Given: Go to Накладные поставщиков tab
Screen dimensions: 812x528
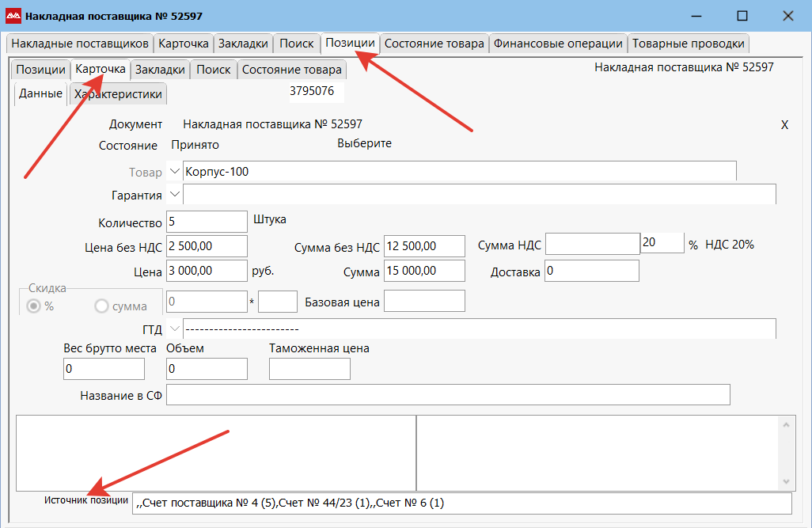Looking at the screenshot, I should click(x=80, y=44).
